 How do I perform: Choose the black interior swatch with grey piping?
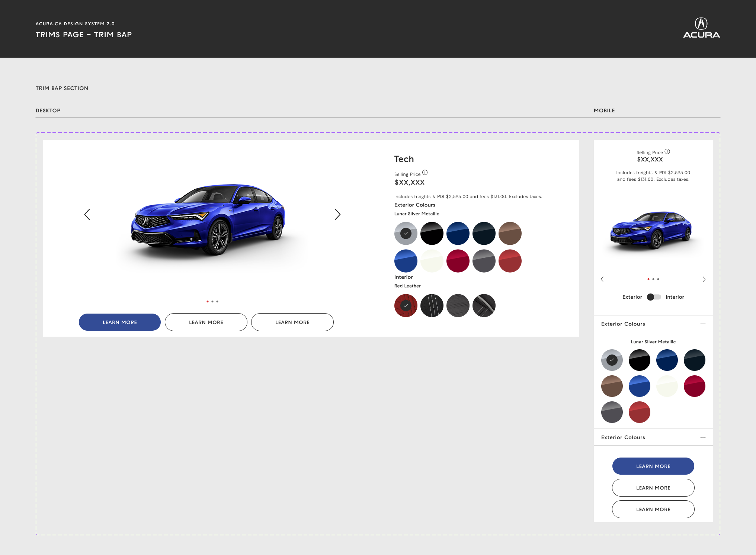484,306
